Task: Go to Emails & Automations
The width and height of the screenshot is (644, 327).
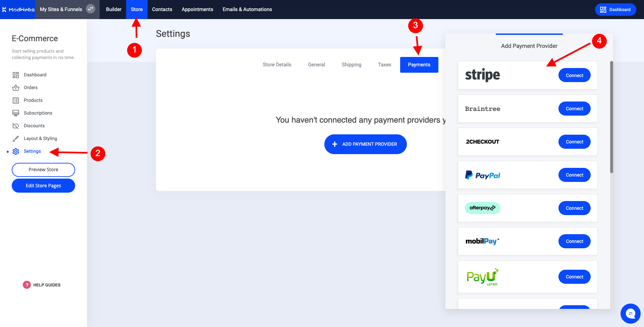Action: tap(247, 9)
